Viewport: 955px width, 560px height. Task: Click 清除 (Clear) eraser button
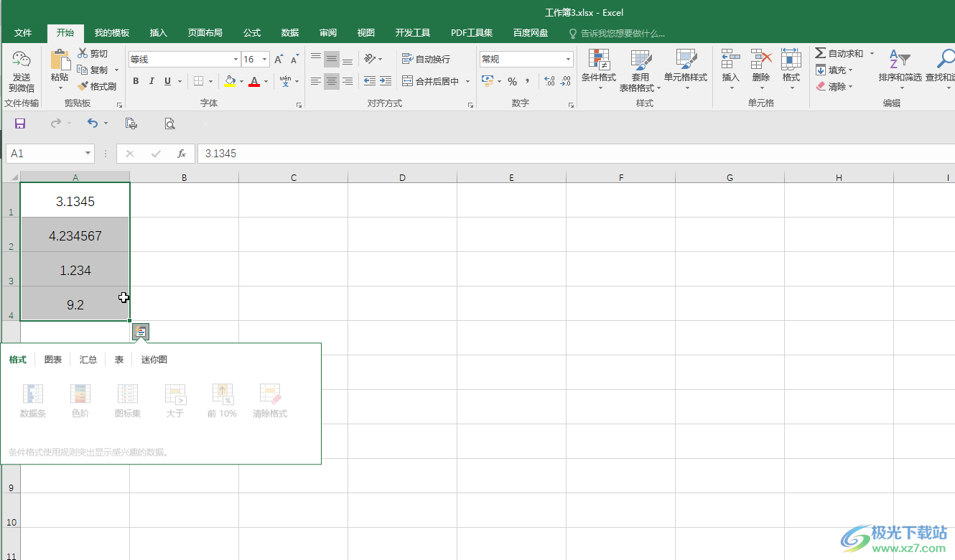833,86
